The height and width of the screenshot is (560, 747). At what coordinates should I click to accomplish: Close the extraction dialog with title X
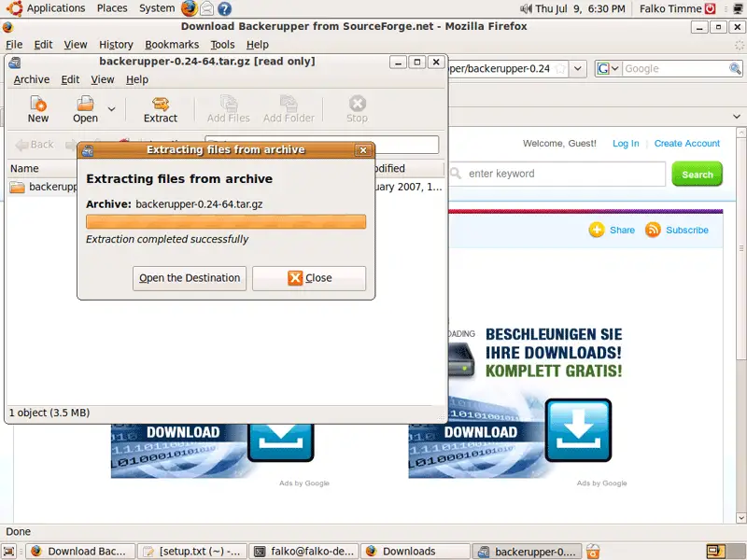click(x=363, y=150)
